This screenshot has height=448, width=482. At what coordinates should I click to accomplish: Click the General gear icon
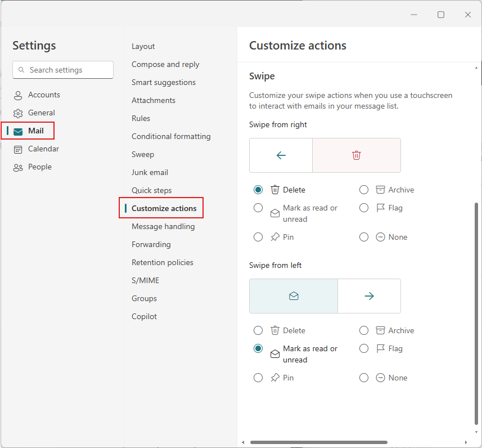19,113
